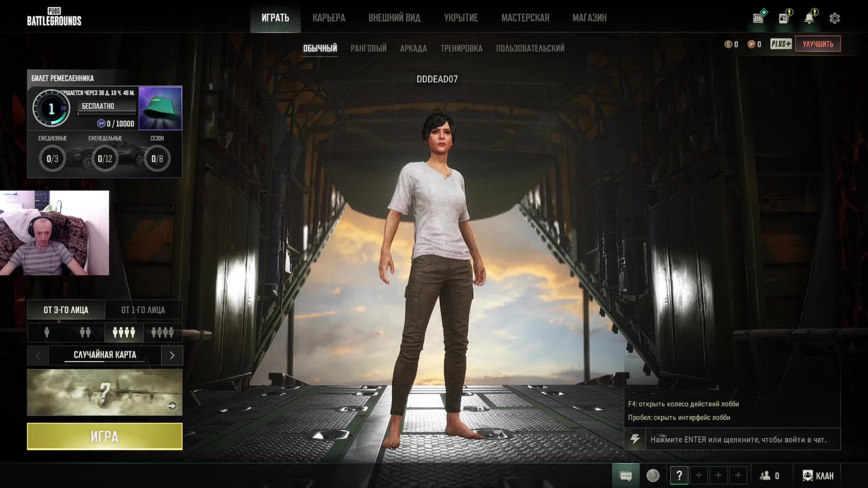Click the lightning chat shortcut icon

(635, 439)
